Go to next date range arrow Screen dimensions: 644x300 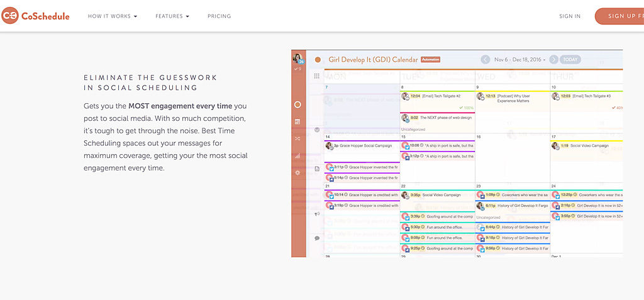[553, 60]
